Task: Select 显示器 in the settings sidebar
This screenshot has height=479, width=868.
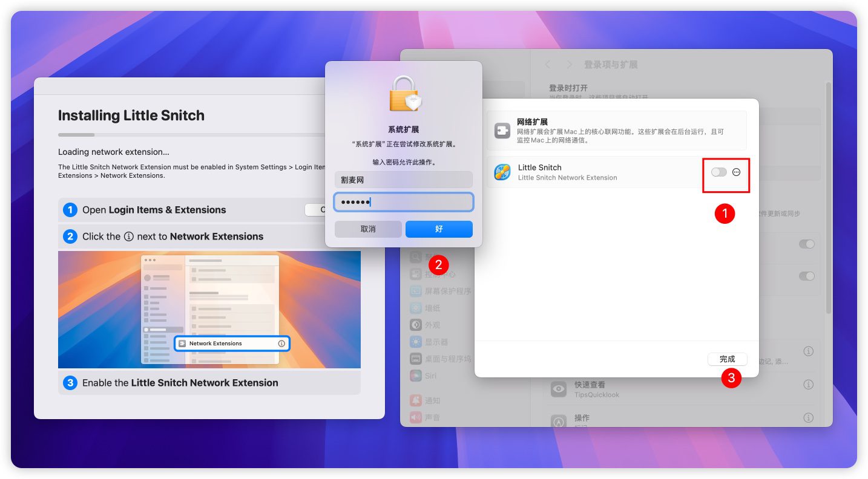Action: [x=436, y=342]
